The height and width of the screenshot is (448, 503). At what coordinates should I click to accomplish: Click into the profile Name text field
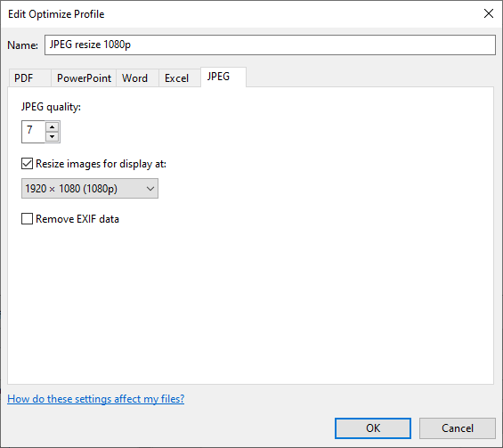(270, 45)
